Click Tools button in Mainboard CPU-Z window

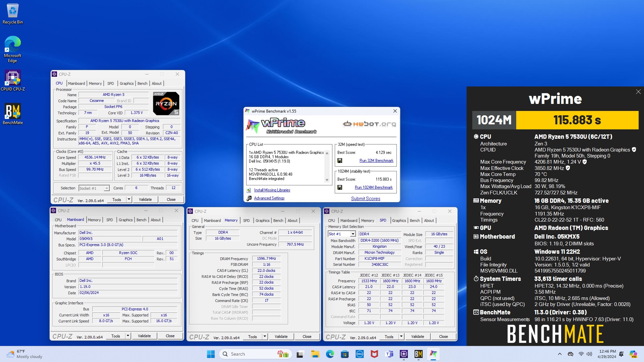coord(116,336)
